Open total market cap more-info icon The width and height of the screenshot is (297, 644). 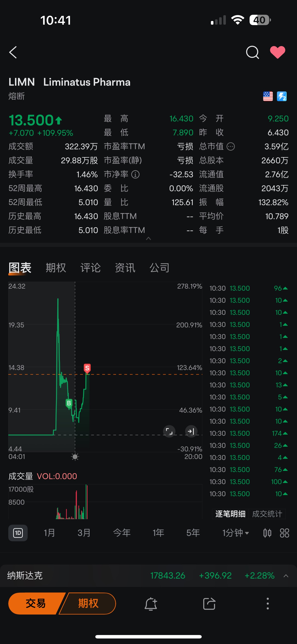tap(230, 146)
